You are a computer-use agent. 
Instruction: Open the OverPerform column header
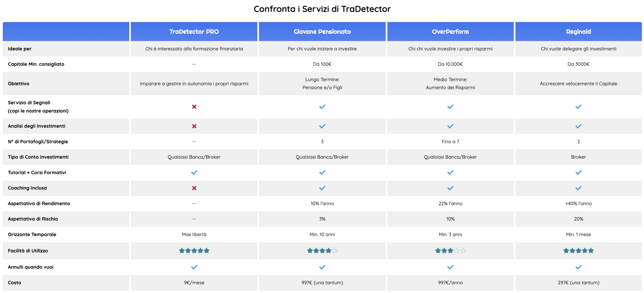click(x=450, y=32)
